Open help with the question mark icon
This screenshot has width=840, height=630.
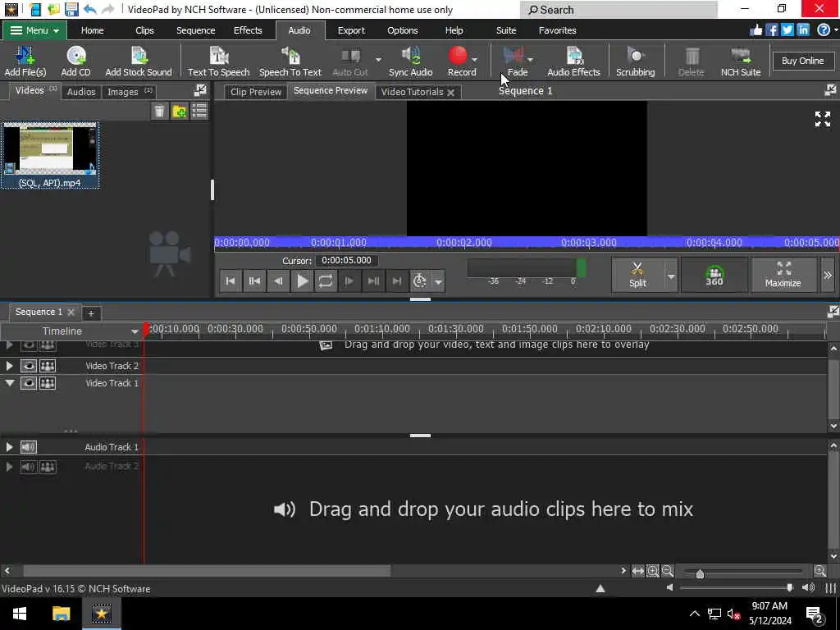tap(824, 30)
